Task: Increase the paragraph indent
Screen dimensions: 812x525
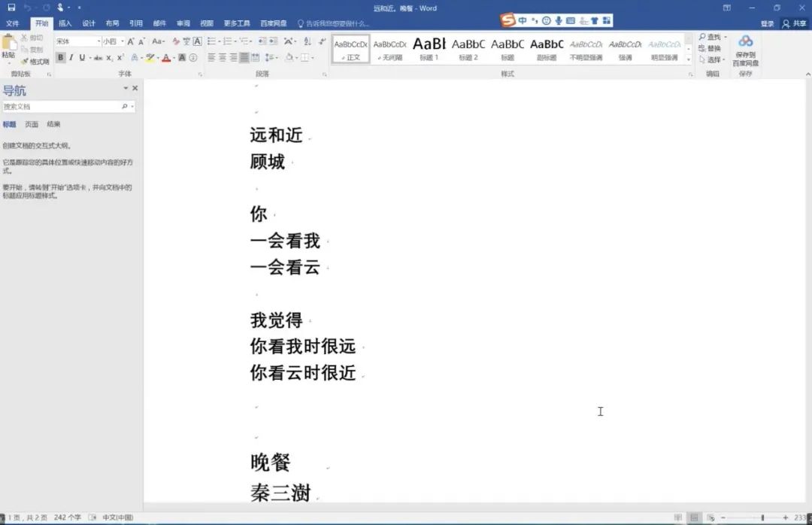Action: point(273,41)
